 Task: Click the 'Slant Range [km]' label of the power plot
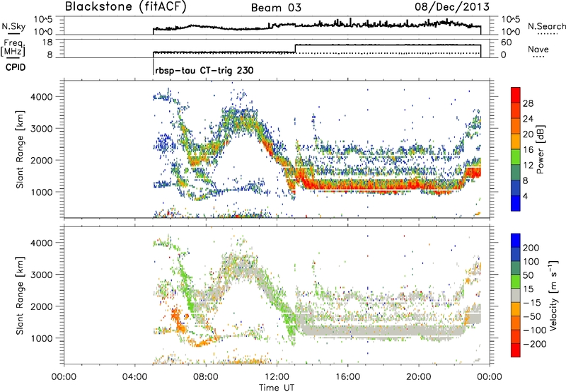click(x=20, y=149)
